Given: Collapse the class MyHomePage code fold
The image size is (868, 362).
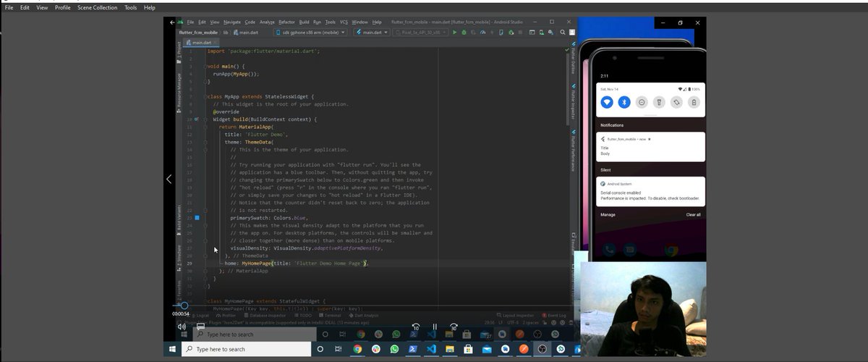Looking at the screenshot, I should point(206,300).
